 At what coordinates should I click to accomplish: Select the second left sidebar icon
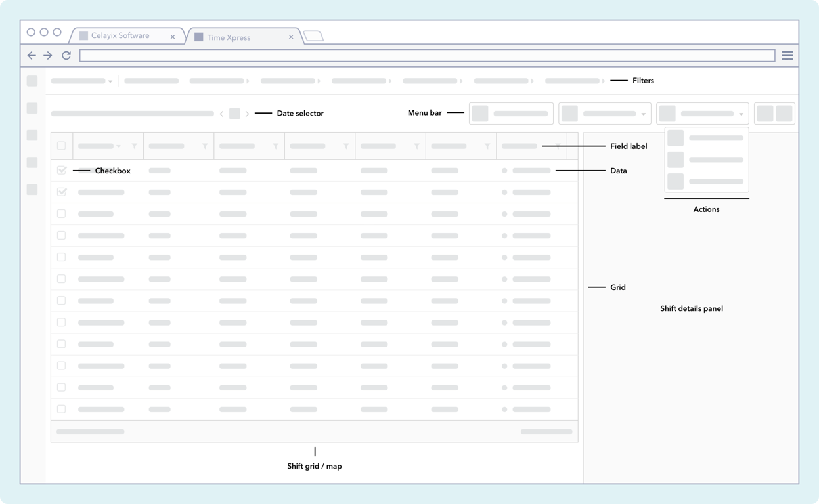click(x=32, y=108)
